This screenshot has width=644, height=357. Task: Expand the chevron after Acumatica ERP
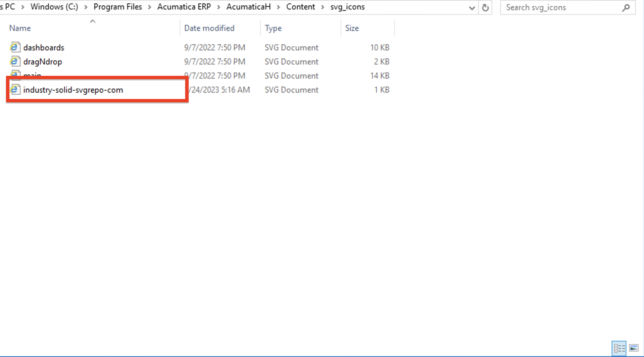click(x=219, y=6)
